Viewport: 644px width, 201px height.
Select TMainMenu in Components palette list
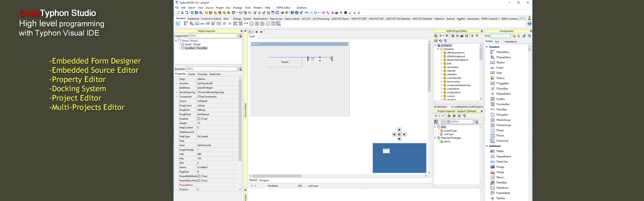click(503, 52)
